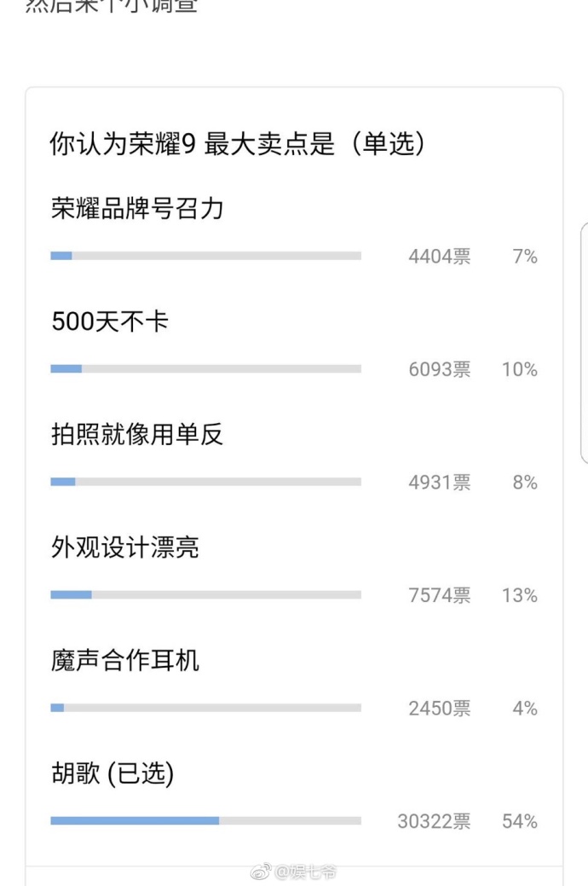The height and width of the screenshot is (886, 588).
Task: Click the 7574票 vote count
Action: click(440, 595)
